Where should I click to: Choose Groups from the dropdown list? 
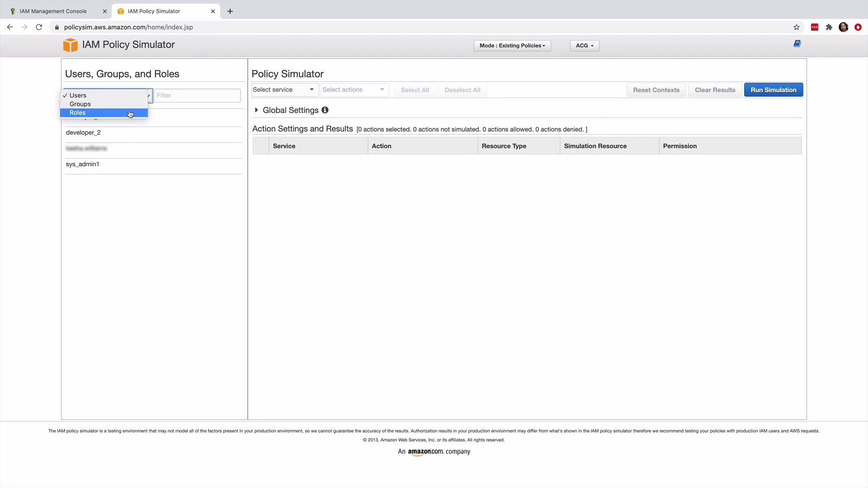point(80,104)
